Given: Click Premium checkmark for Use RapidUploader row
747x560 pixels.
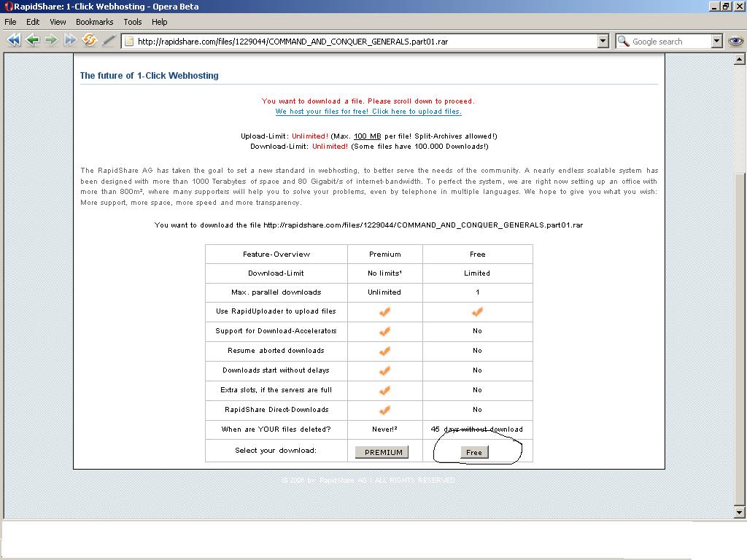Looking at the screenshot, I should coord(384,312).
